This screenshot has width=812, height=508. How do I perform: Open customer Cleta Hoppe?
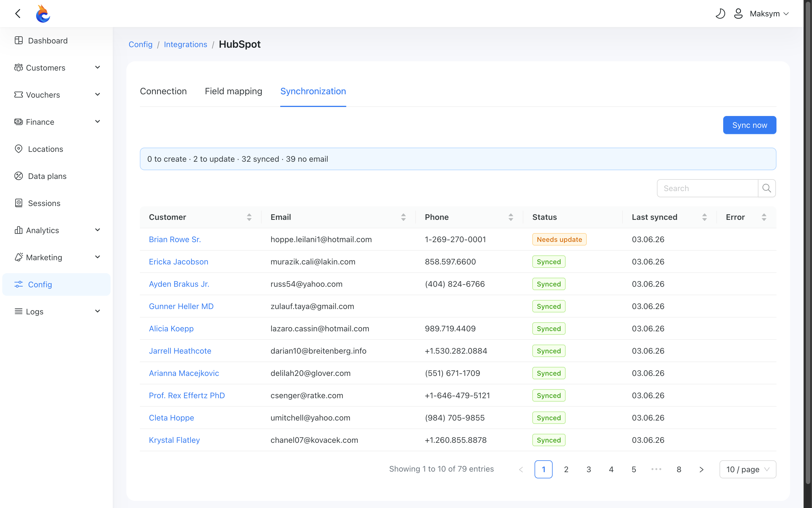point(171,418)
